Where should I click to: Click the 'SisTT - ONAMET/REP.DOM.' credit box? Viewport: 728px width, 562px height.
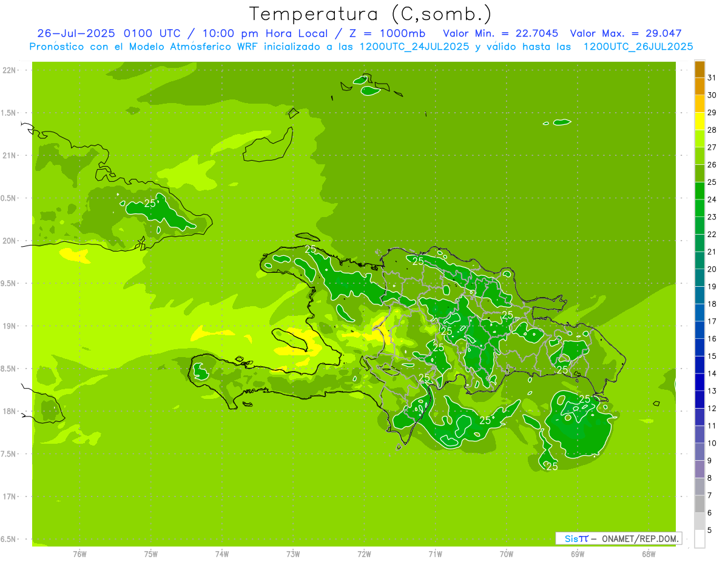(618, 538)
